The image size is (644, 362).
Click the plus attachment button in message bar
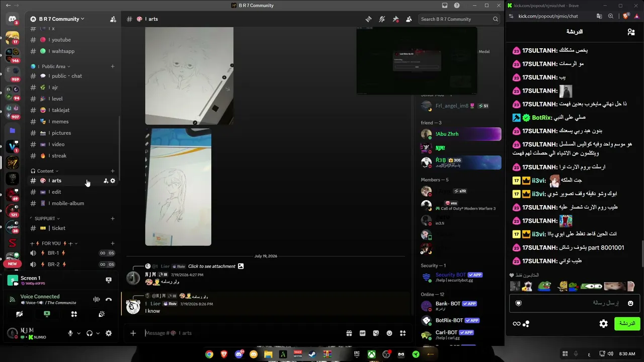coord(133,333)
